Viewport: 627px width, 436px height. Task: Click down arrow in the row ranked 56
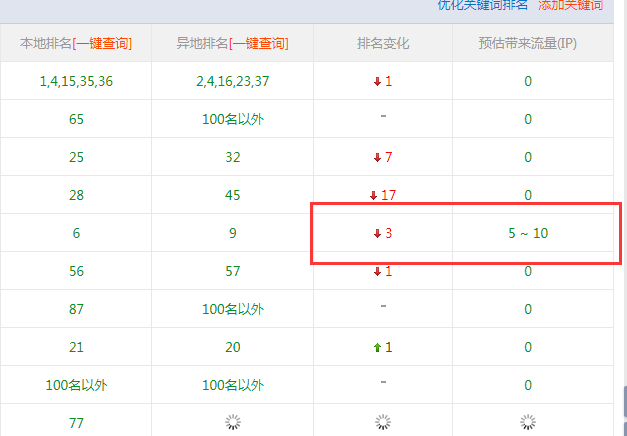tap(377, 272)
